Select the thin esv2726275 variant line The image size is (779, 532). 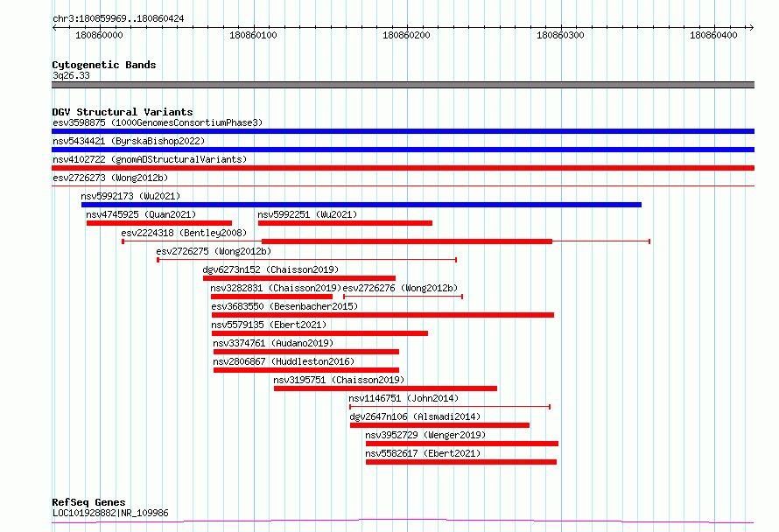coord(307,260)
